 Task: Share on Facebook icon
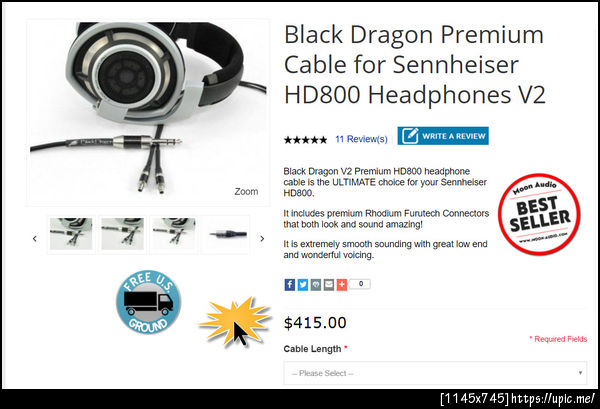pyautogui.click(x=290, y=284)
